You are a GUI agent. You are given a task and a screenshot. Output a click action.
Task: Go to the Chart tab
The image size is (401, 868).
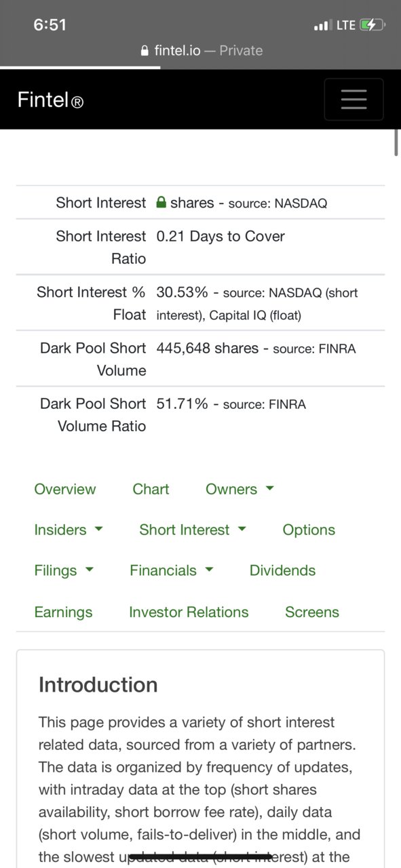(151, 489)
